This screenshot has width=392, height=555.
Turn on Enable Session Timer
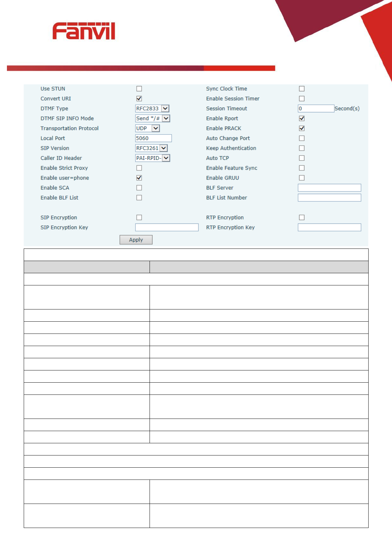[x=302, y=99]
